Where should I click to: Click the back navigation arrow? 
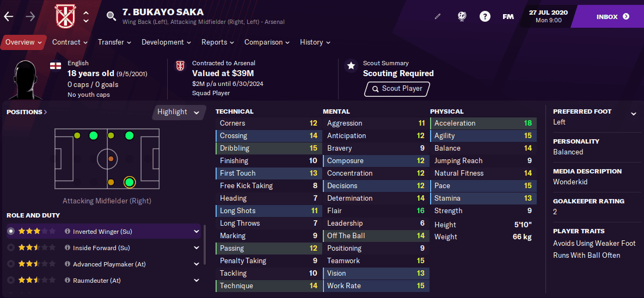[9, 17]
